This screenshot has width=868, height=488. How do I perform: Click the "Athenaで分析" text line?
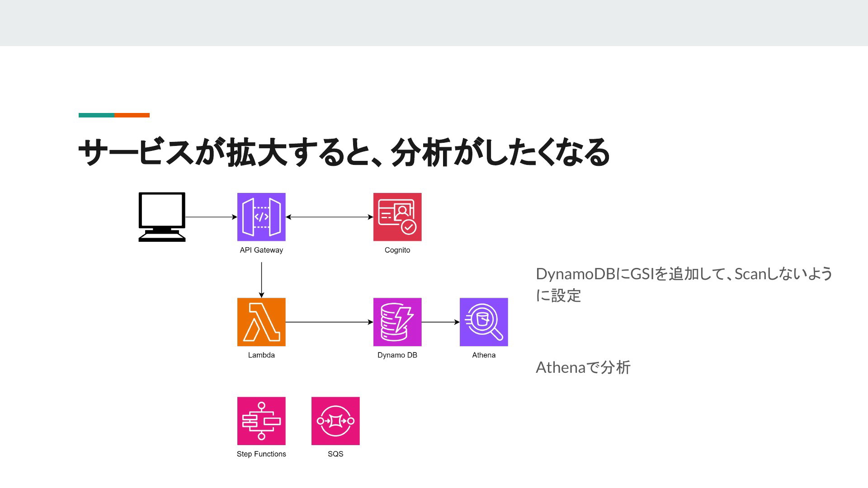[583, 367]
